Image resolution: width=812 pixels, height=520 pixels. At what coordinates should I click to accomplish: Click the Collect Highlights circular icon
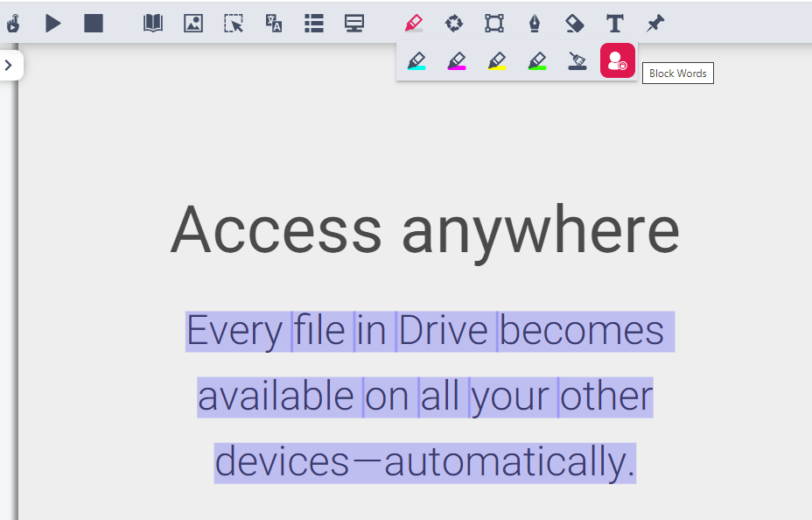click(x=454, y=24)
